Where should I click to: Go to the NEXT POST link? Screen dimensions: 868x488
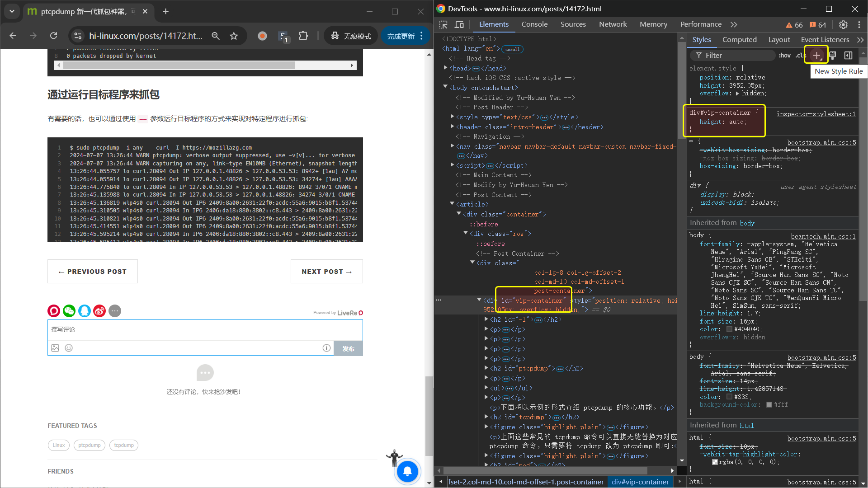tap(326, 272)
